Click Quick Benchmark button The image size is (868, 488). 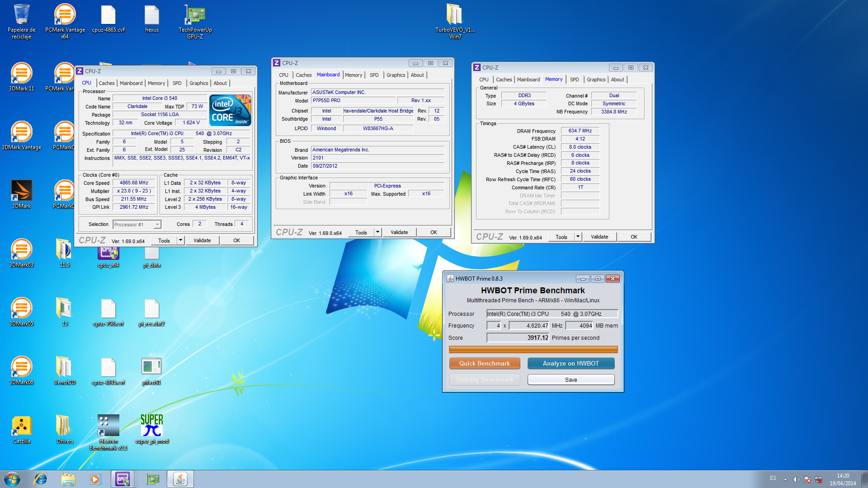pos(485,363)
